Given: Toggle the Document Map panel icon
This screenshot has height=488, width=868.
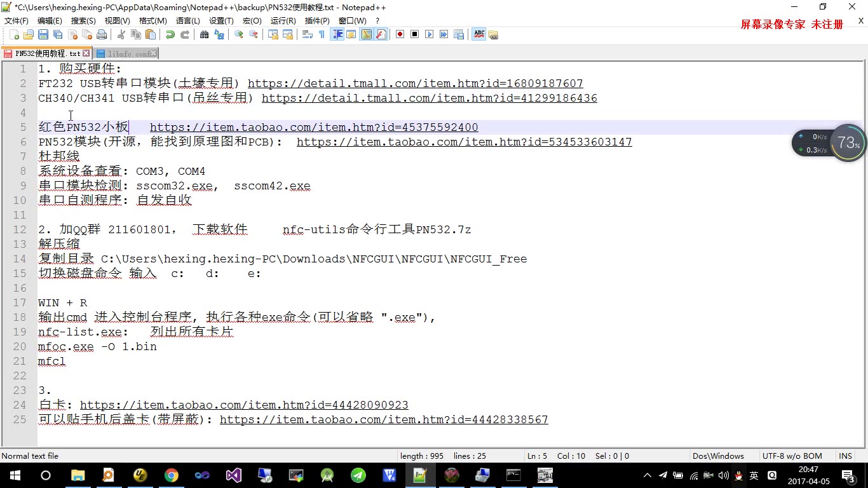Looking at the screenshot, I should [367, 34].
